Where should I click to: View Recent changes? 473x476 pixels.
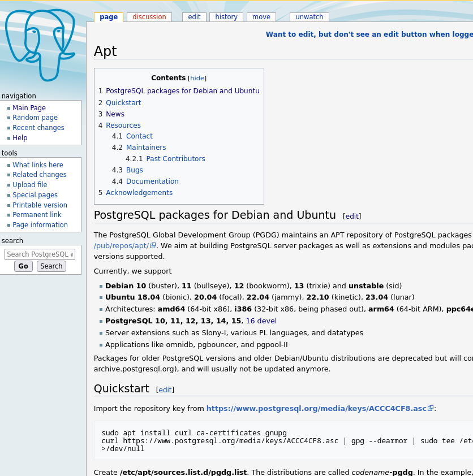(x=38, y=128)
